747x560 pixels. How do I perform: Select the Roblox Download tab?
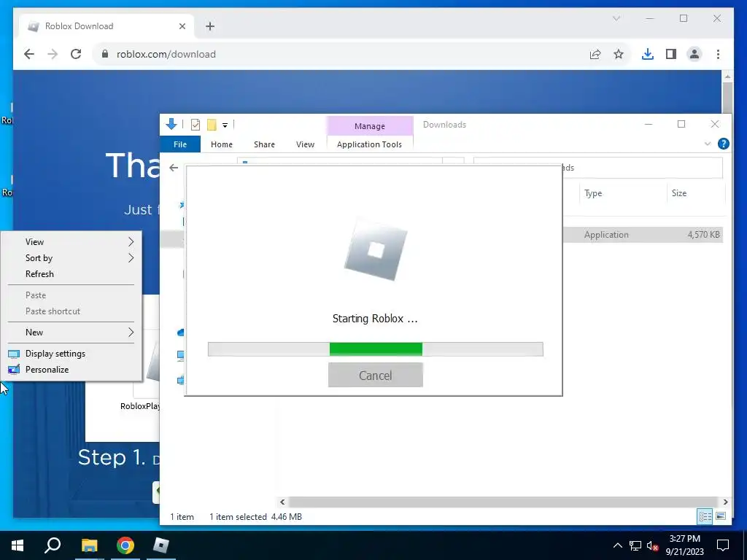[x=107, y=26]
